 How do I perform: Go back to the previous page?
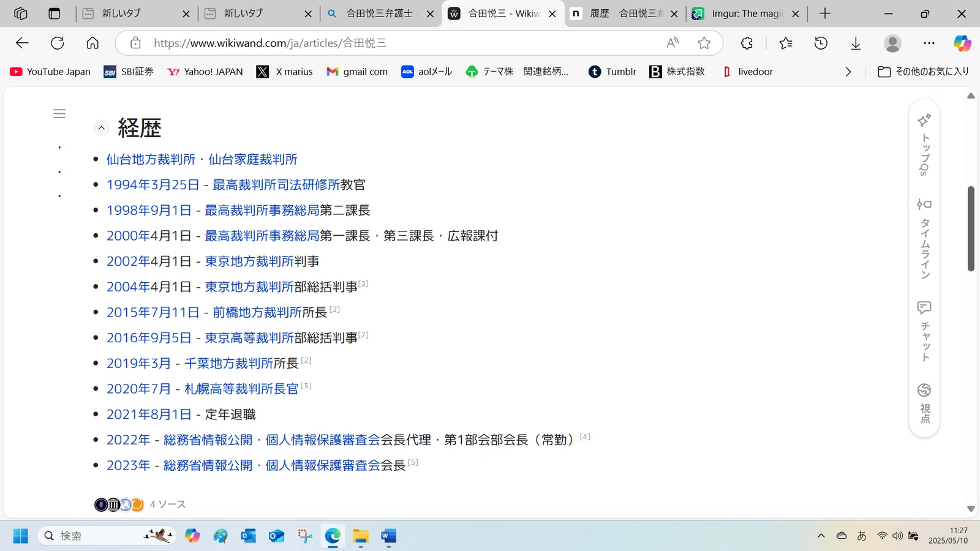point(22,43)
